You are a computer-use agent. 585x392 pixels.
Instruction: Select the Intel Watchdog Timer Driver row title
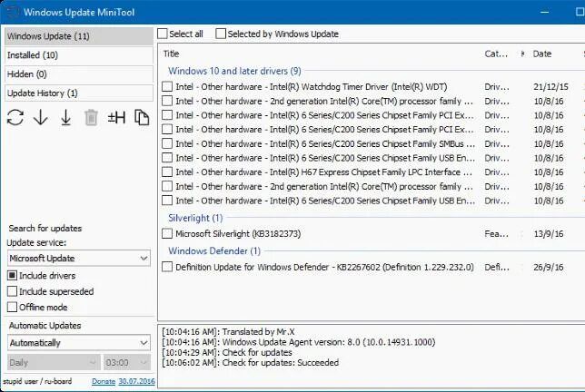tap(312, 87)
